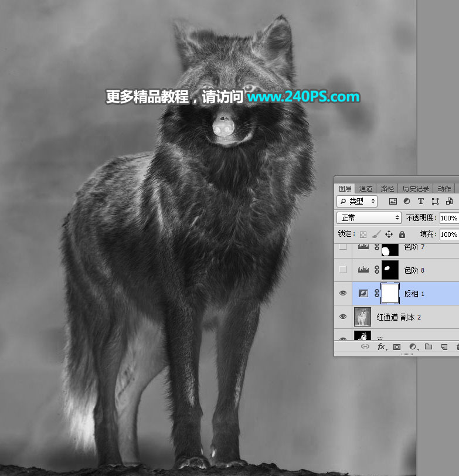Filter layers by pixel image type

pos(393,201)
